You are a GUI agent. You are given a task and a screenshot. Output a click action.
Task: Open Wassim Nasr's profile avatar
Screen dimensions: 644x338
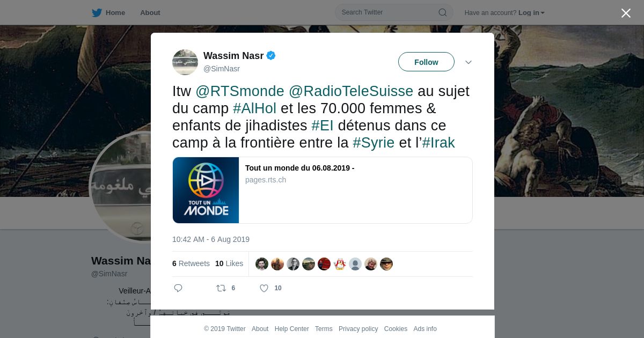185,62
